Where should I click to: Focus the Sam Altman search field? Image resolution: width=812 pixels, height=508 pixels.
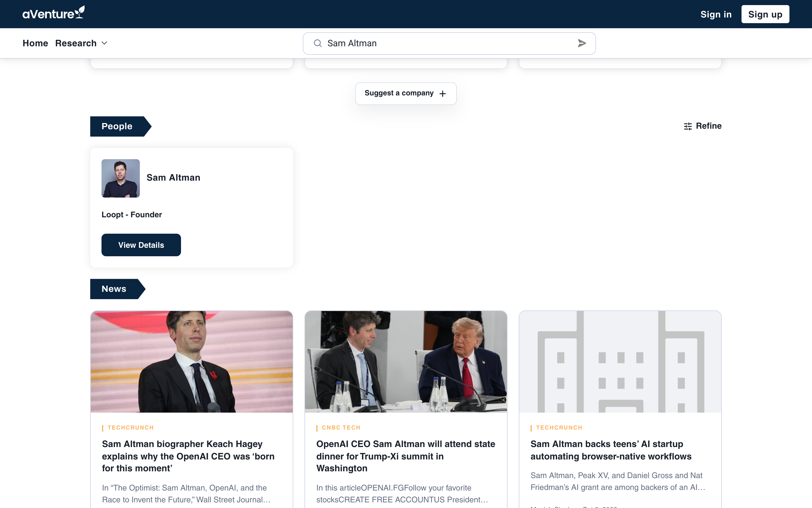tap(449, 43)
